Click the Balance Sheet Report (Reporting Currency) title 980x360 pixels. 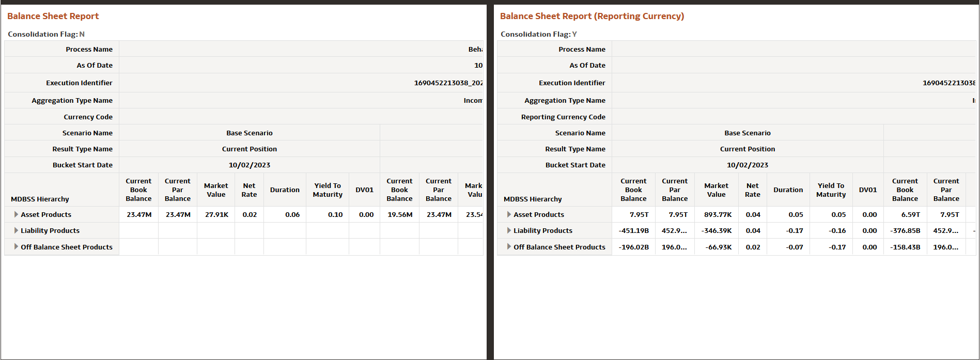(x=592, y=16)
